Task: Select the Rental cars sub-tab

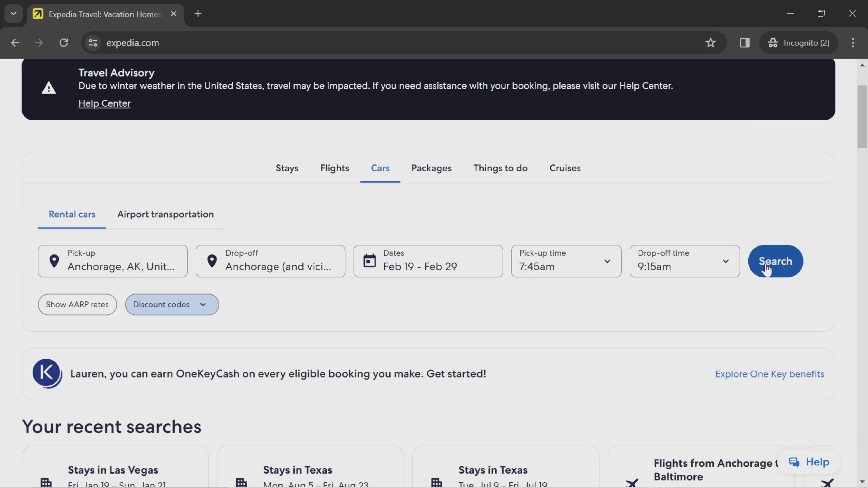Action: [72, 214]
